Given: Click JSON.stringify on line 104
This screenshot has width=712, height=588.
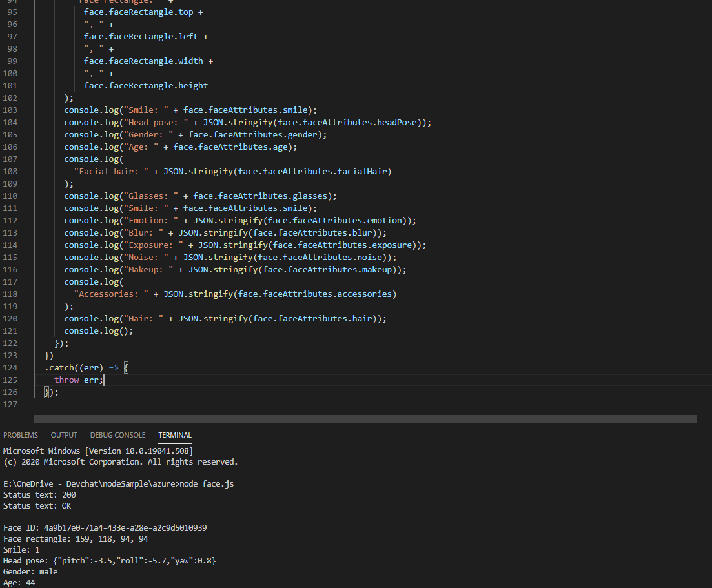Looking at the screenshot, I should pos(231,122).
